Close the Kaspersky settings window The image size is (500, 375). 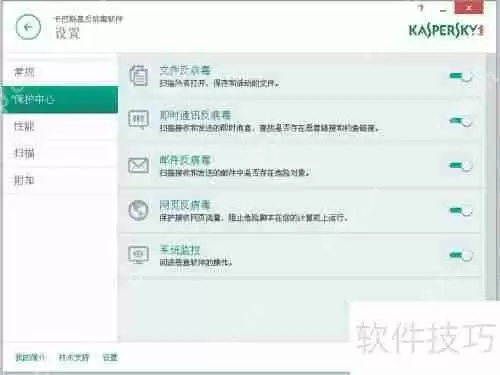468,7
